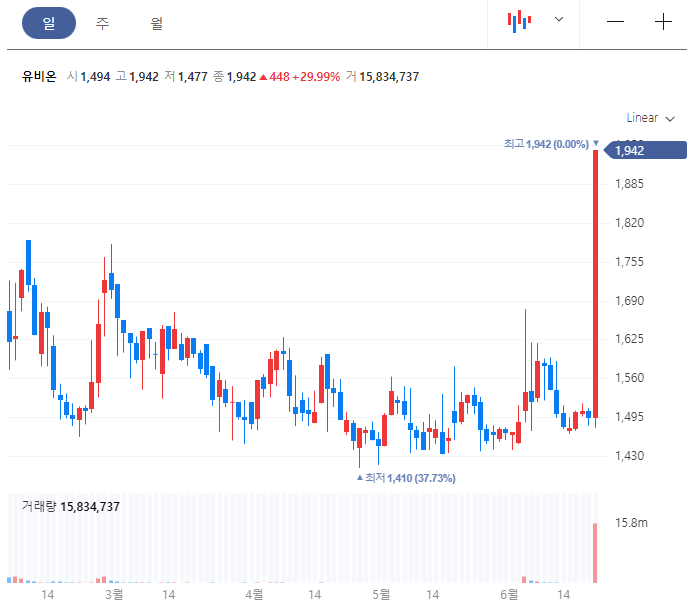
Task: Click the 최고 1,942 (0.00%) high marker
Action: (x=551, y=144)
